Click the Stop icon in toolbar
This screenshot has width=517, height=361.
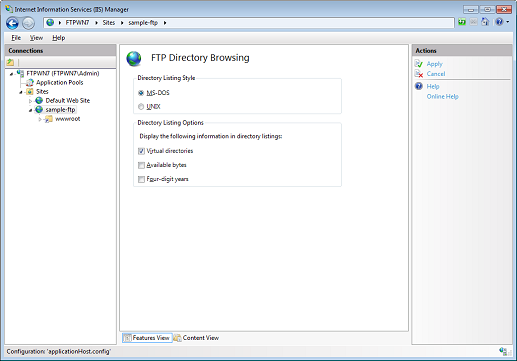point(473,22)
